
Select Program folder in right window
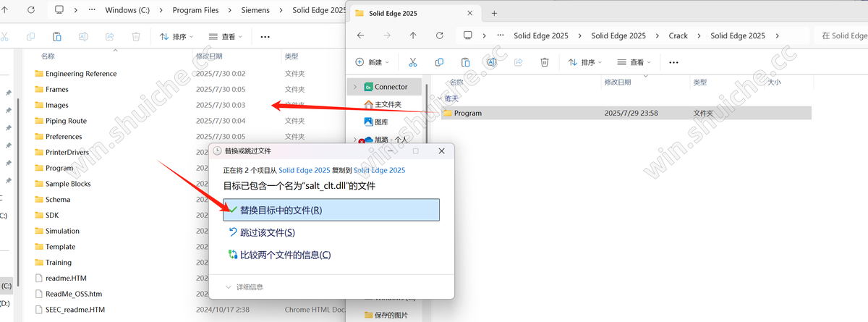click(626, 113)
